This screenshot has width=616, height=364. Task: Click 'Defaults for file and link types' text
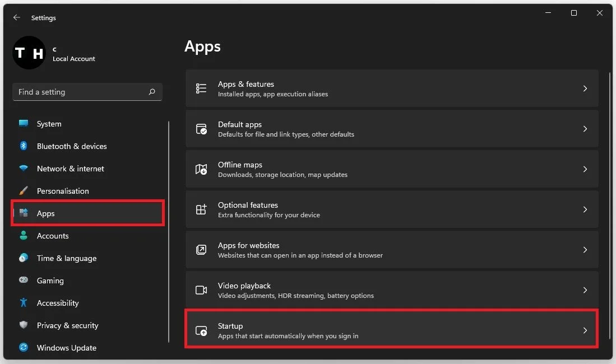coord(286,134)
